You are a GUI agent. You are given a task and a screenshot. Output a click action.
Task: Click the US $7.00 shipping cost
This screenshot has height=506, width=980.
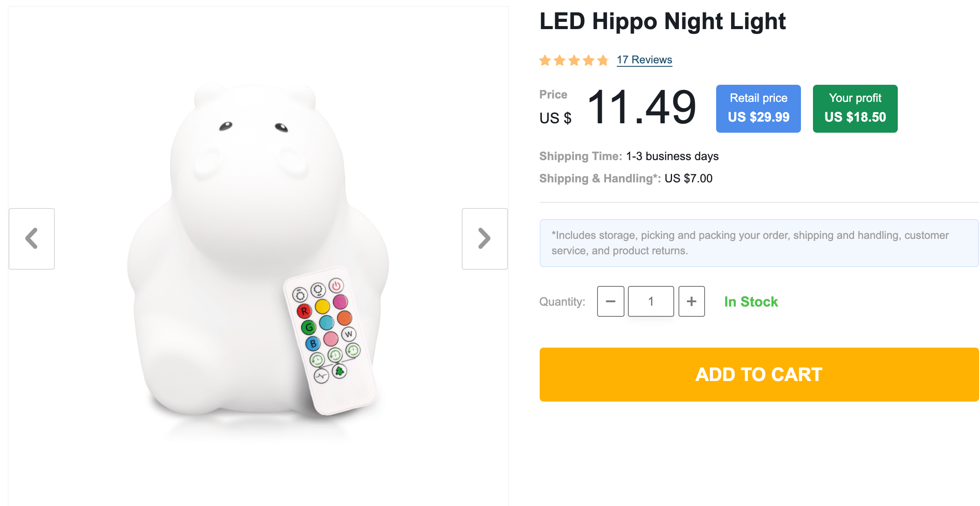click(688, 179)
